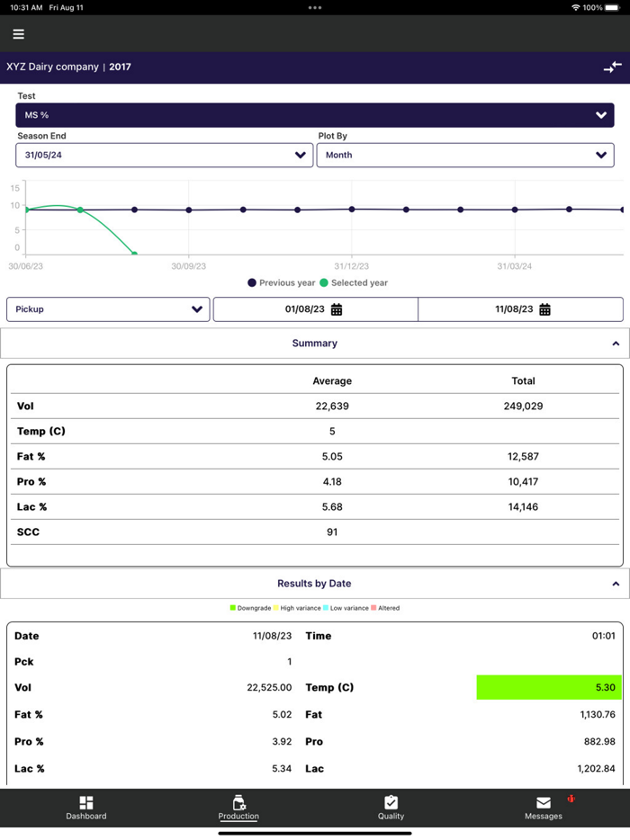This screenshot has height=840, width=630.
Task: Toggle the Previous year legend item
Action: (x=282, y=283)
